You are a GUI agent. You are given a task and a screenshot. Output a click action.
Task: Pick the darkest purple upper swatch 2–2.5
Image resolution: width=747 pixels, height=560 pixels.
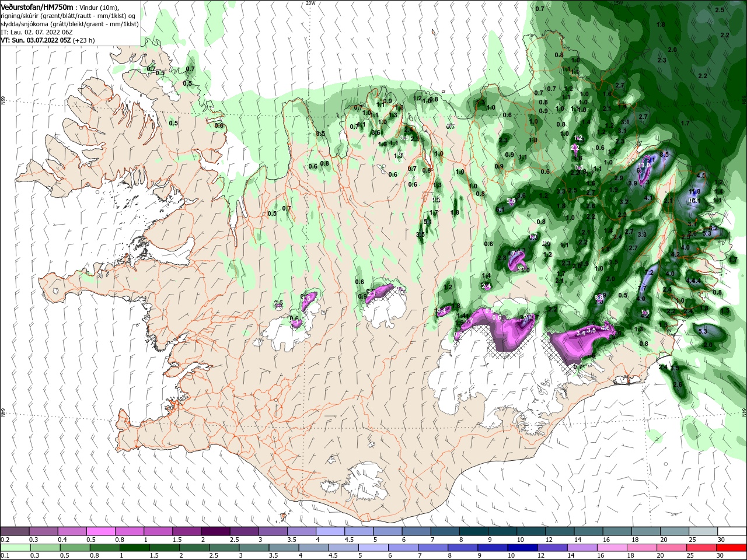click(x=215, y=531)
